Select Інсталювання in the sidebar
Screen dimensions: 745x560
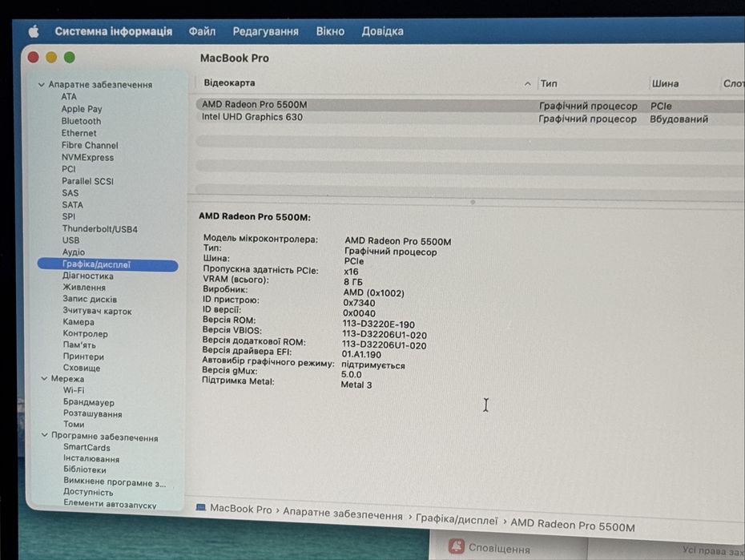(91, 459)
